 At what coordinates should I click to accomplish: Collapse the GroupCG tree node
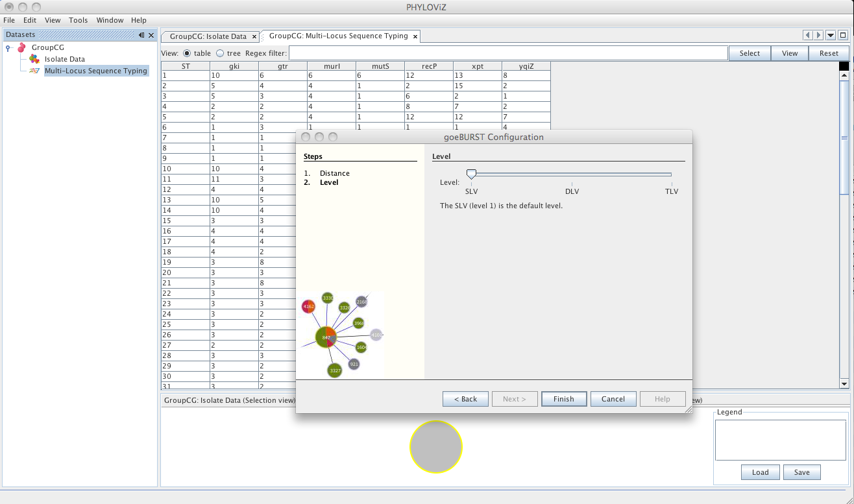pyautogui.click(x=8, y=48)
